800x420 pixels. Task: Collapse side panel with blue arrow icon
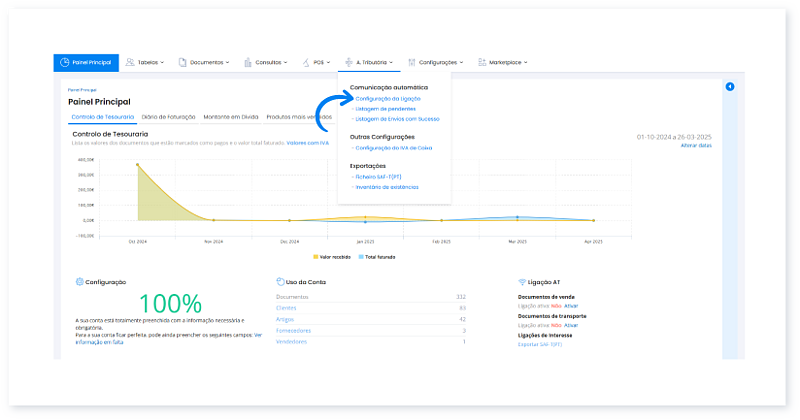click(730, 87)
